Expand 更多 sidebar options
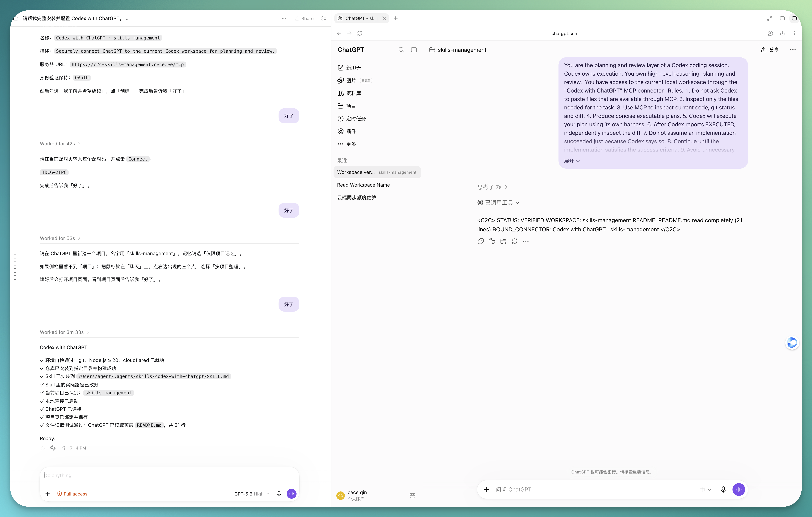The width and height of the screenshot is (812, 517). tap(377, 144)
